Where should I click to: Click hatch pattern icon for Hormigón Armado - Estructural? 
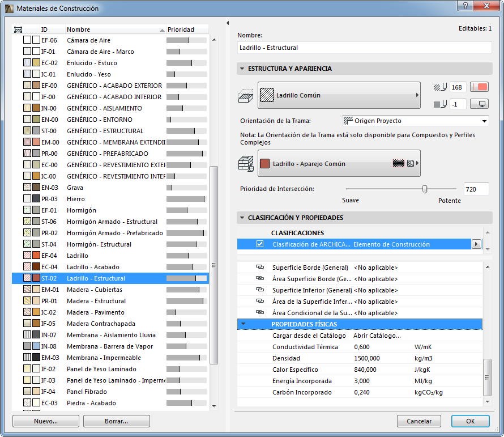pyautogui.click(x=27, y=222)
